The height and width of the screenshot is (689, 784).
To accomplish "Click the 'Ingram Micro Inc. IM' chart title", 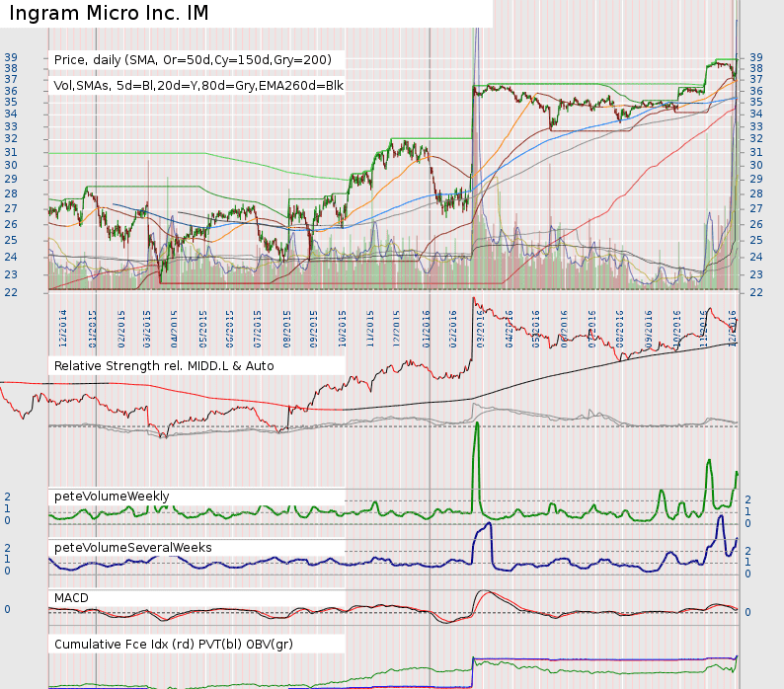I will (109, 13).
